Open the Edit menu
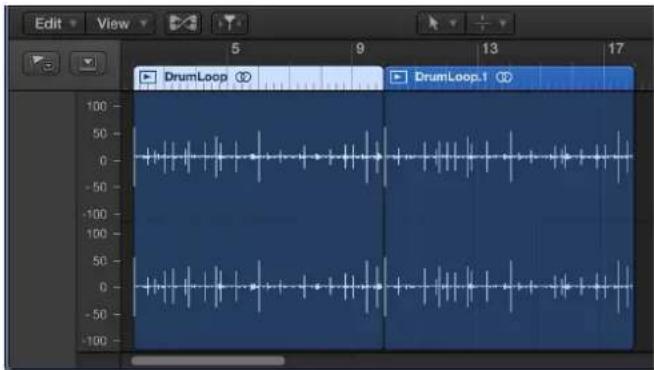Screen dimensions: 654x370 (54, 23)
